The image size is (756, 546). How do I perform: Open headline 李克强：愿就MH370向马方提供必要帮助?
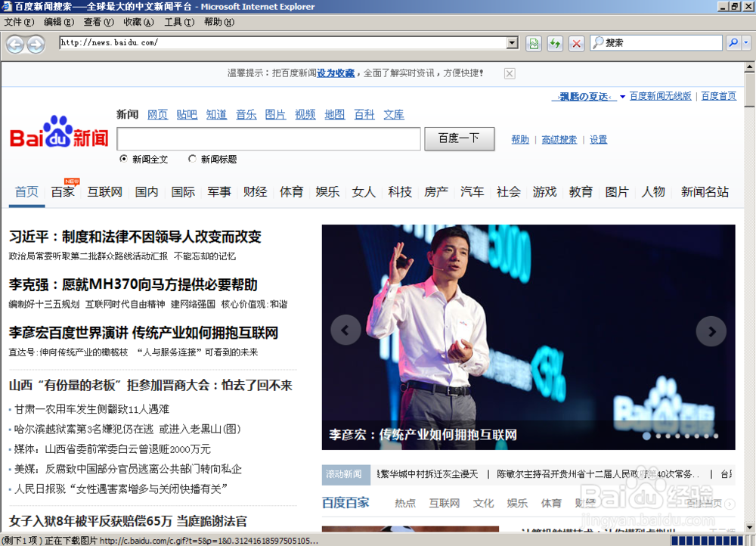tap(133, 284)
